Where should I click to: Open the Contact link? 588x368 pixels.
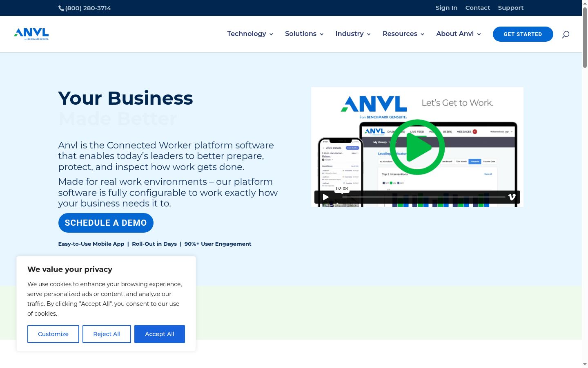[x=478, y=8]
